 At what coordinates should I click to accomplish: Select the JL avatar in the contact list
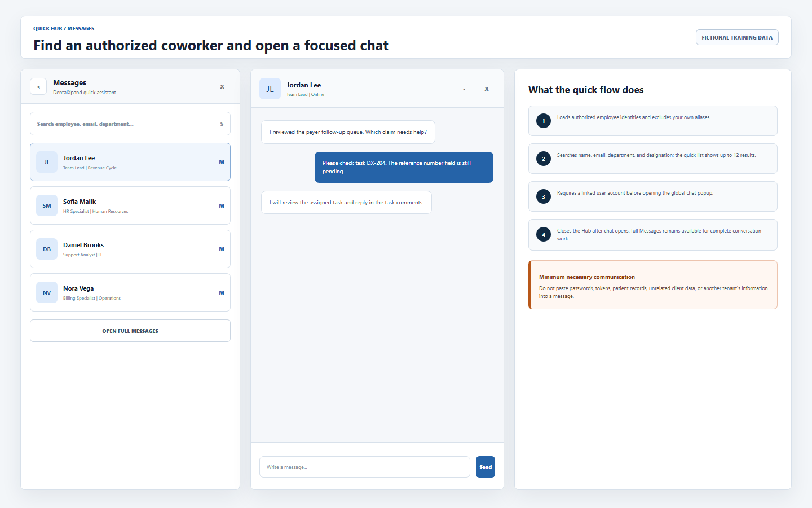(x=47, y=162)
